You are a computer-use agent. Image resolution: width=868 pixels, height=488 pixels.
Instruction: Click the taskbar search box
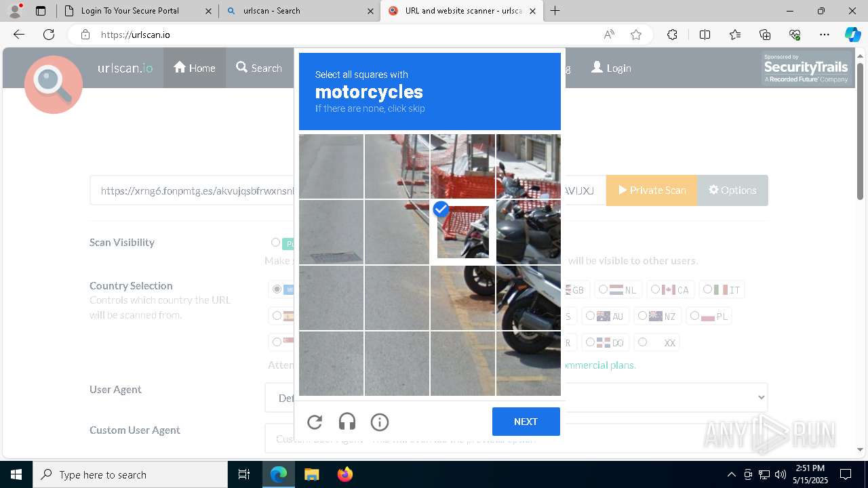coord(130,474)
